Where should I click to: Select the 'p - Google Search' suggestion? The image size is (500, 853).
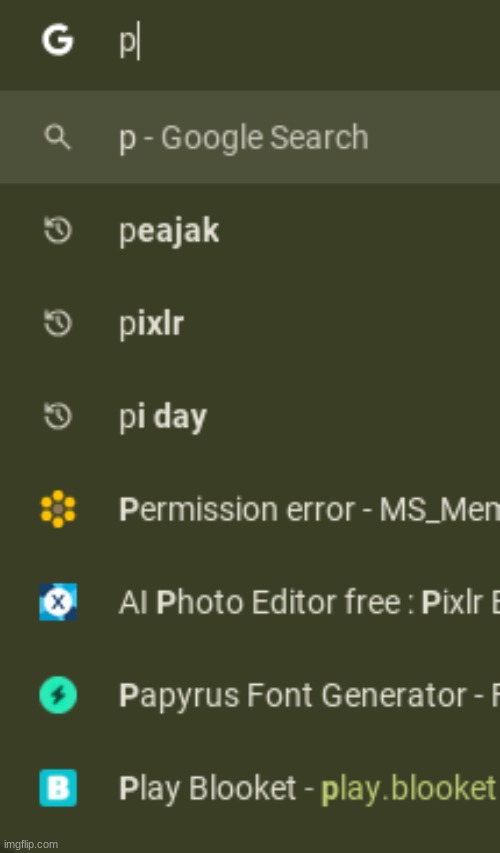point(250,137)
